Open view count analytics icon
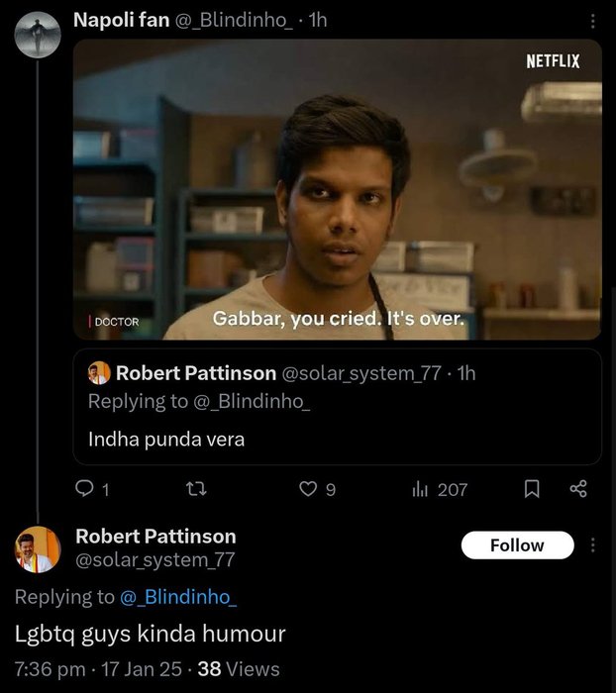 [419, 488]
